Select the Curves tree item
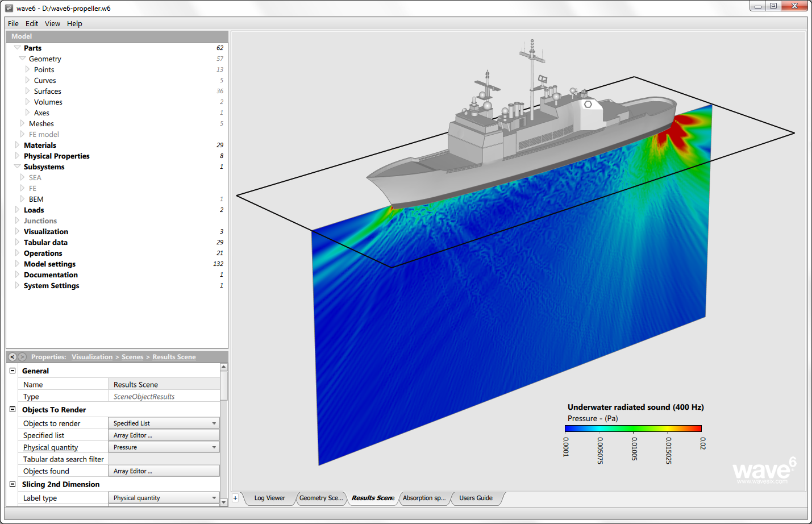The image size is (812, 524). (x=45, y=80)
